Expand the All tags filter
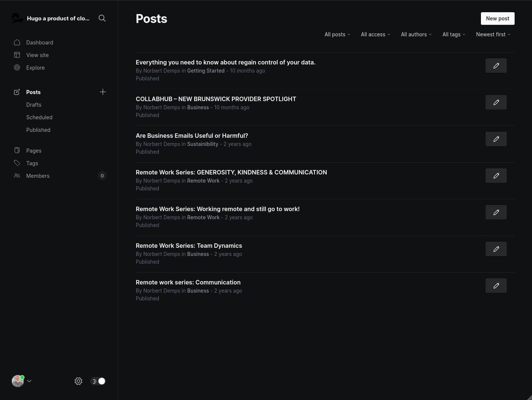The image size is (532, 400). pyautogui.click(x=454, y=34)
